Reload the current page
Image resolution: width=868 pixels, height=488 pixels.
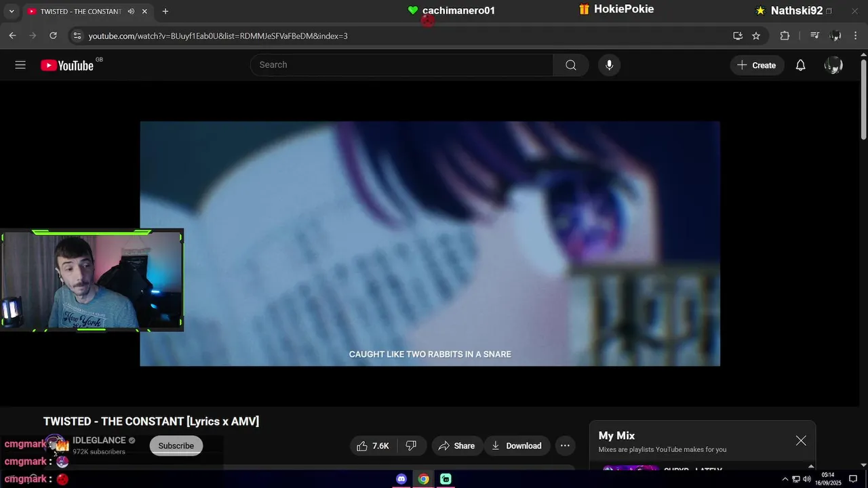[53, 36]
